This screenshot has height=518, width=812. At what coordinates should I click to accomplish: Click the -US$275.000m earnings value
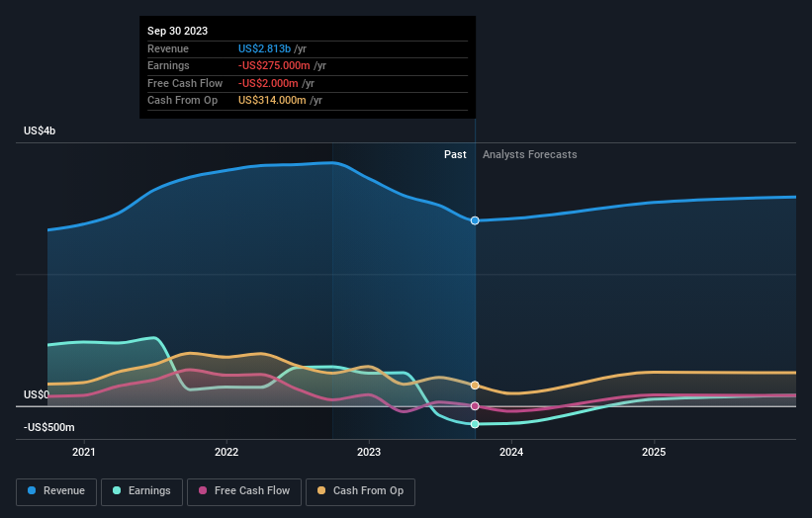point(274,65)
